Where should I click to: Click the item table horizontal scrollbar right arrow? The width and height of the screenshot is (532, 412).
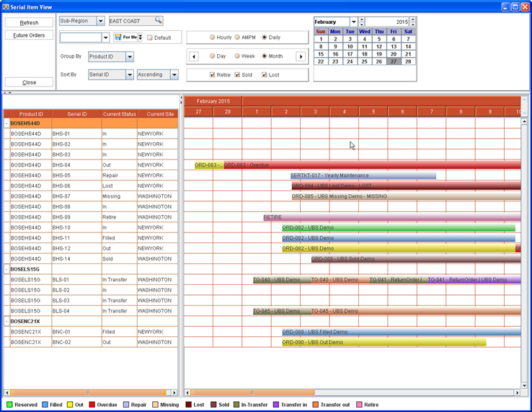pos(174,393)
